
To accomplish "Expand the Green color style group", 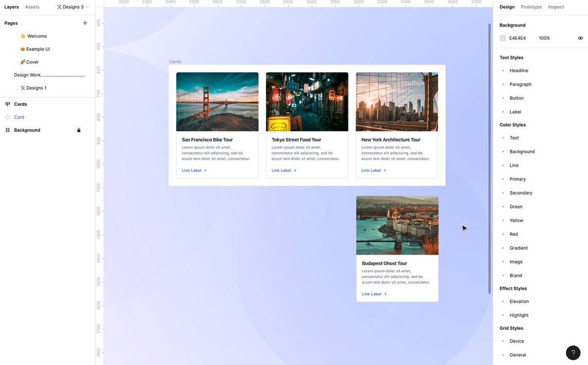I will 503,207.
